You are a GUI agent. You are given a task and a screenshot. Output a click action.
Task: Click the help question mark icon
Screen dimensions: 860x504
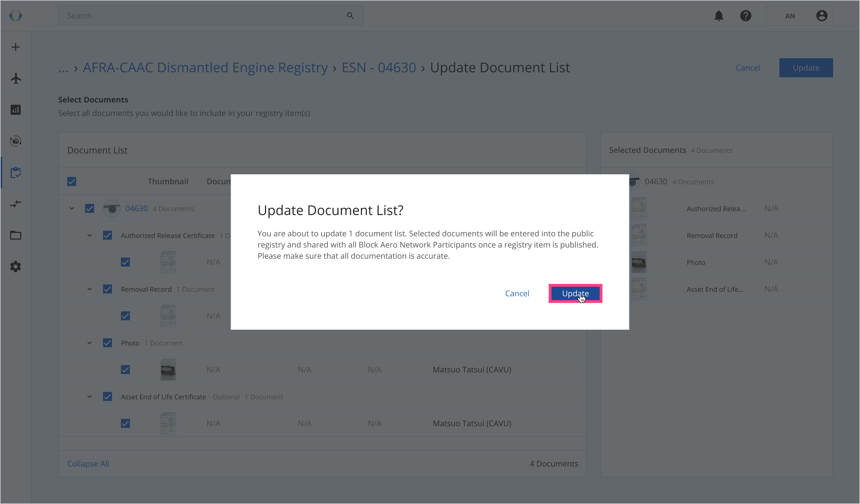pyautogui.click(x=746, y=16)
